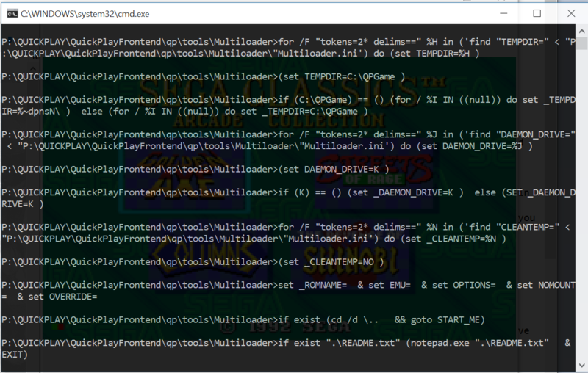The image size is (588, 373).
Task: Click the text "(set DAEMON_DRIVE=K )"
Action: pyautogui.click(x=334, y=170)
